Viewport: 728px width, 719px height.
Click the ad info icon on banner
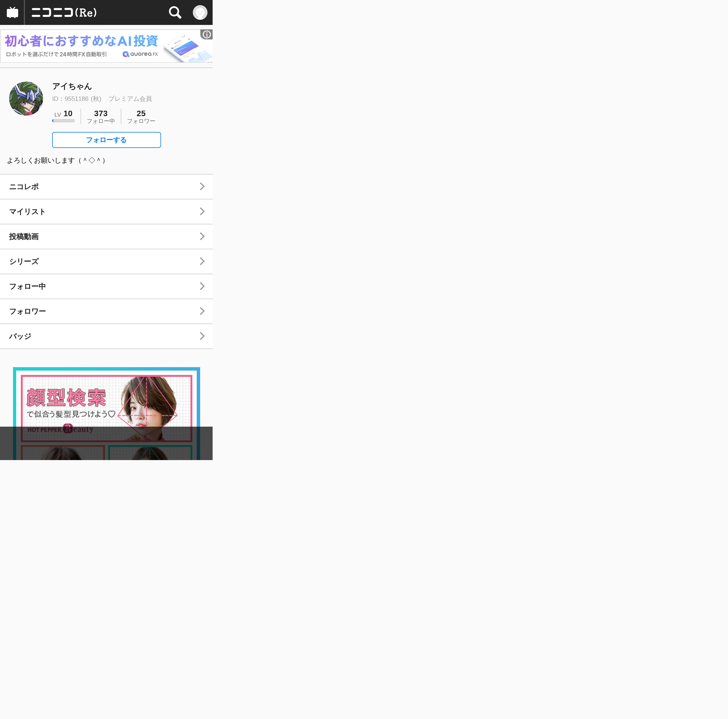point(207,35)
